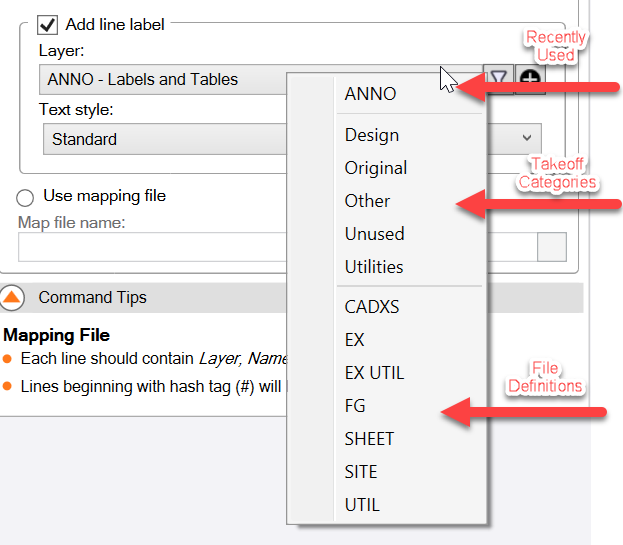Select the EX UTIL menu entry

pyautogui.click(x=373, y=373)
